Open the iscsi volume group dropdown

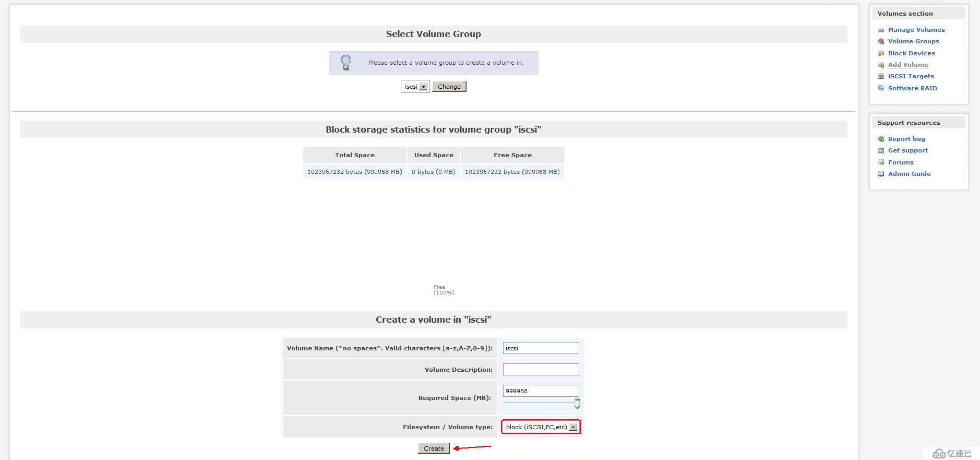coord(415,87)
